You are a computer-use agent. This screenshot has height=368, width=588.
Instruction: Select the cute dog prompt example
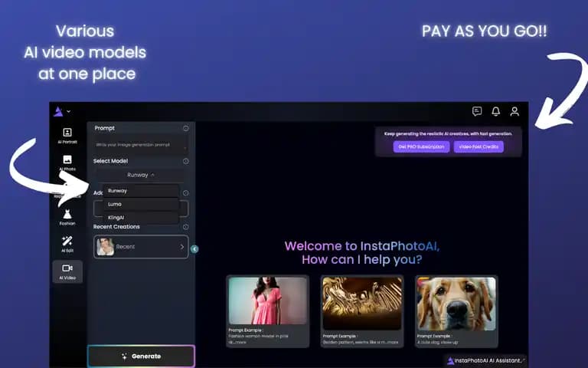[456, 311]
